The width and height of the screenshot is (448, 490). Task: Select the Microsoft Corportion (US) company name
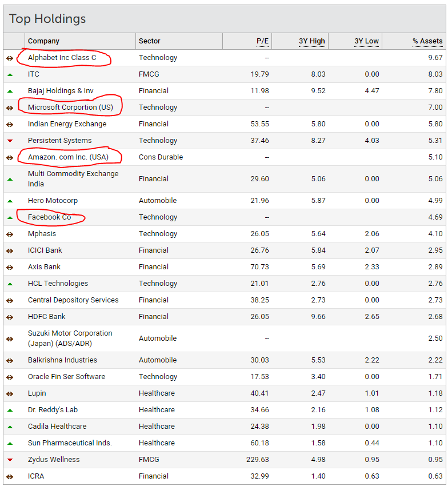click(x=70, y=107)
